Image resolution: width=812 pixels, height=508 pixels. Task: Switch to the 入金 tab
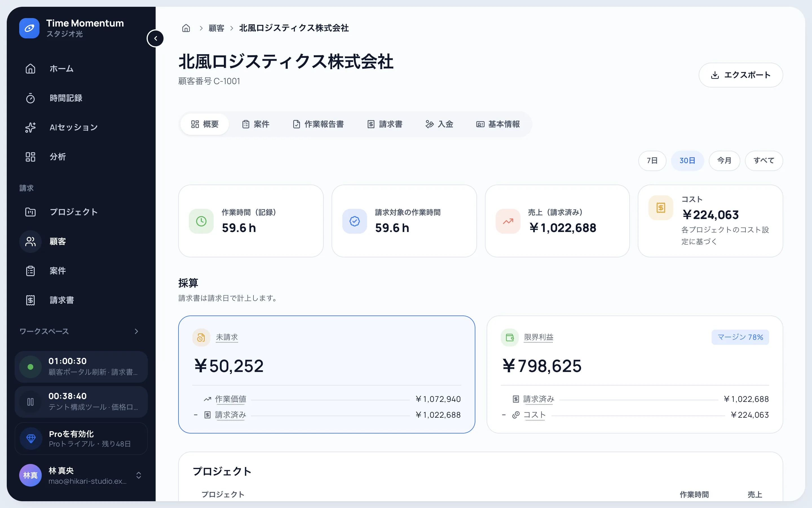(x=439, y=124)
